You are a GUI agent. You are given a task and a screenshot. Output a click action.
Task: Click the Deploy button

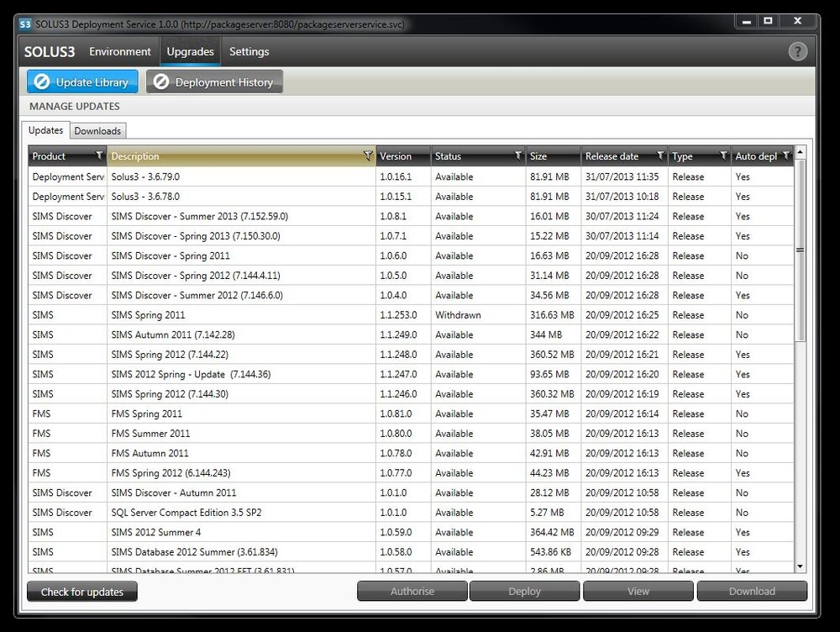pyautogui.click(x=524, y=592)
